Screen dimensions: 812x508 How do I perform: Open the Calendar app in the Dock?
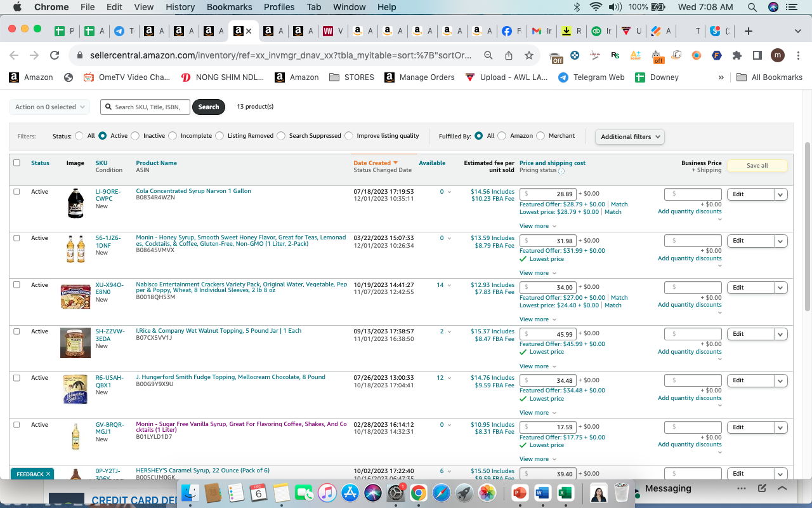(259, 493)
